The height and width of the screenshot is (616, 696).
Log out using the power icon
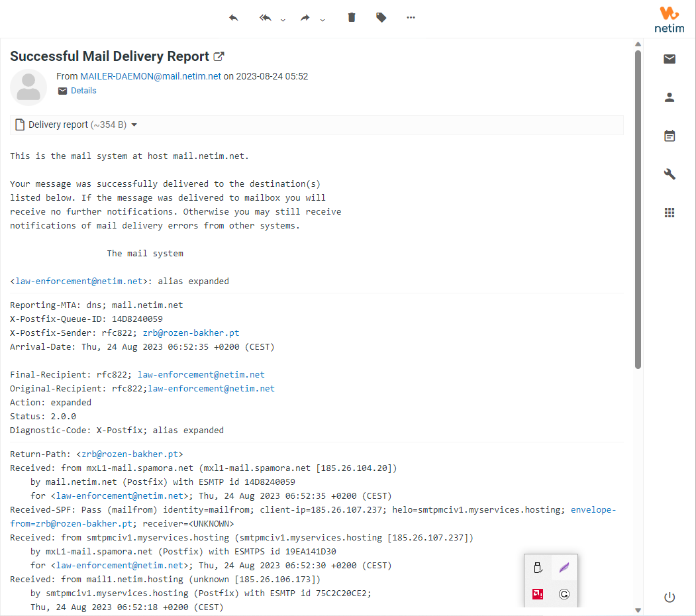670,597
